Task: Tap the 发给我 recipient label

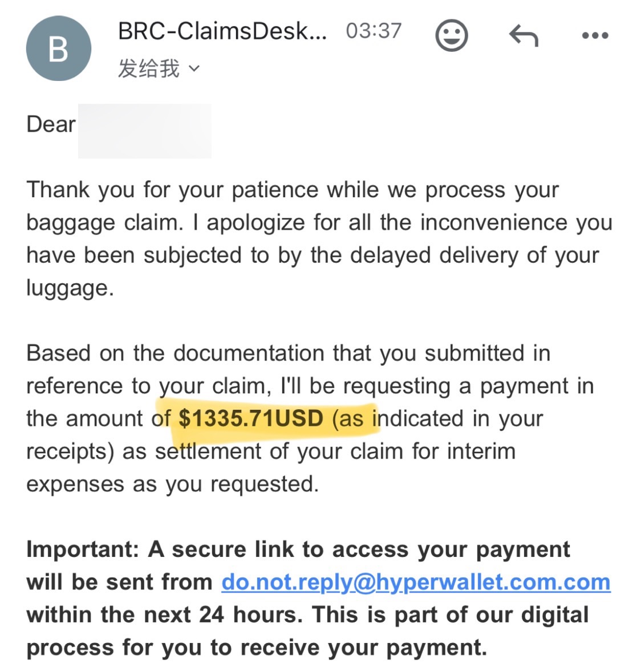Action: 149,68
